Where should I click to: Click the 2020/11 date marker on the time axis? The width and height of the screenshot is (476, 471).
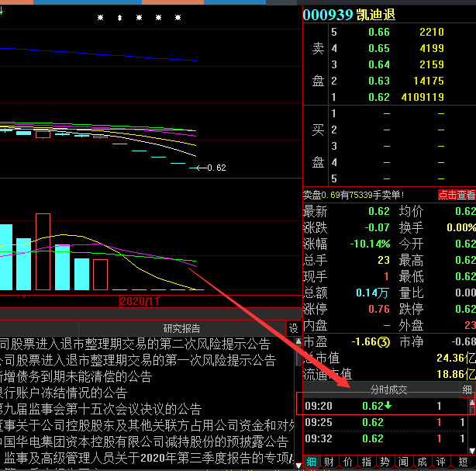pos(140,300)
